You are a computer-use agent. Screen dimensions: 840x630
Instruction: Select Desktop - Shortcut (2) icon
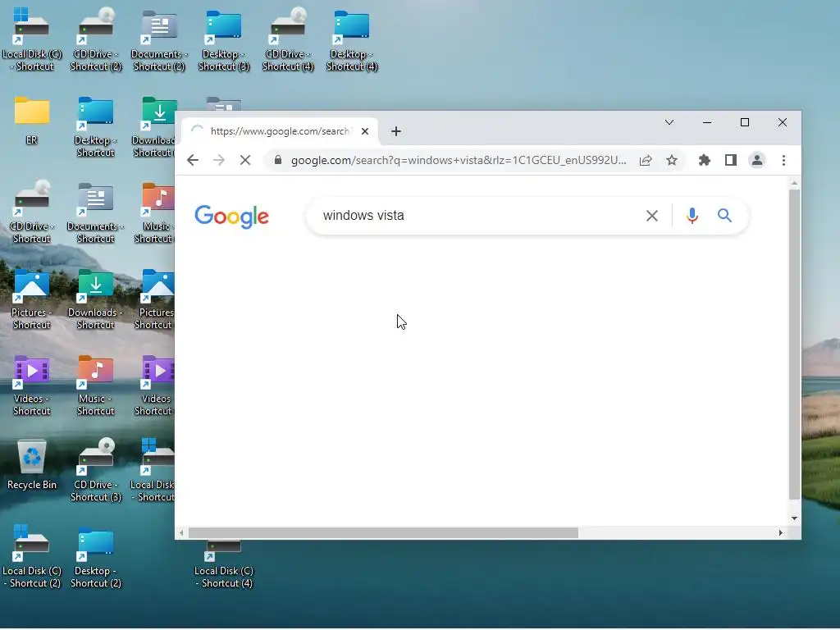coord(95,557)
